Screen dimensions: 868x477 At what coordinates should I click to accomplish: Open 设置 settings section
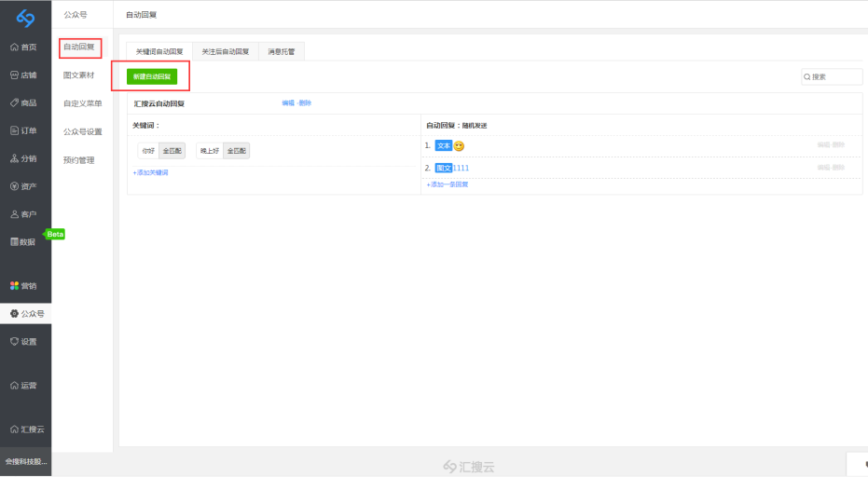24,341
